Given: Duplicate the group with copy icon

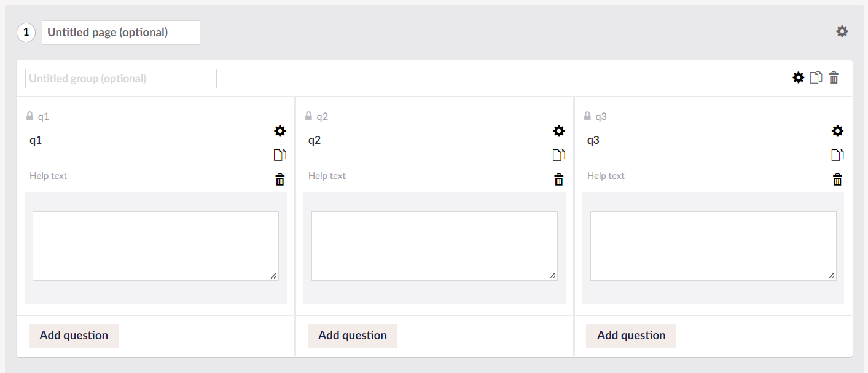Looking at the screenshot, I should pyautogui.click(x=816, y=77).
